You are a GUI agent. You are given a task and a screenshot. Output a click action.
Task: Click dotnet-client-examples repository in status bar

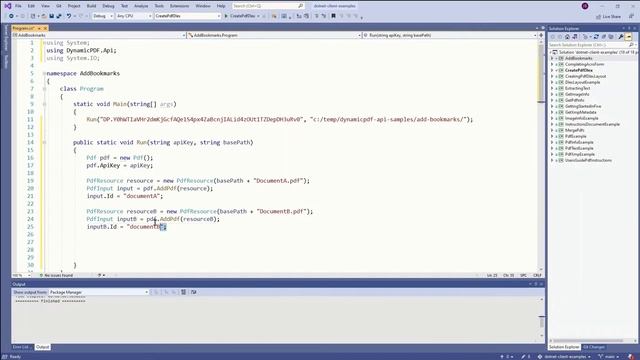564,357
